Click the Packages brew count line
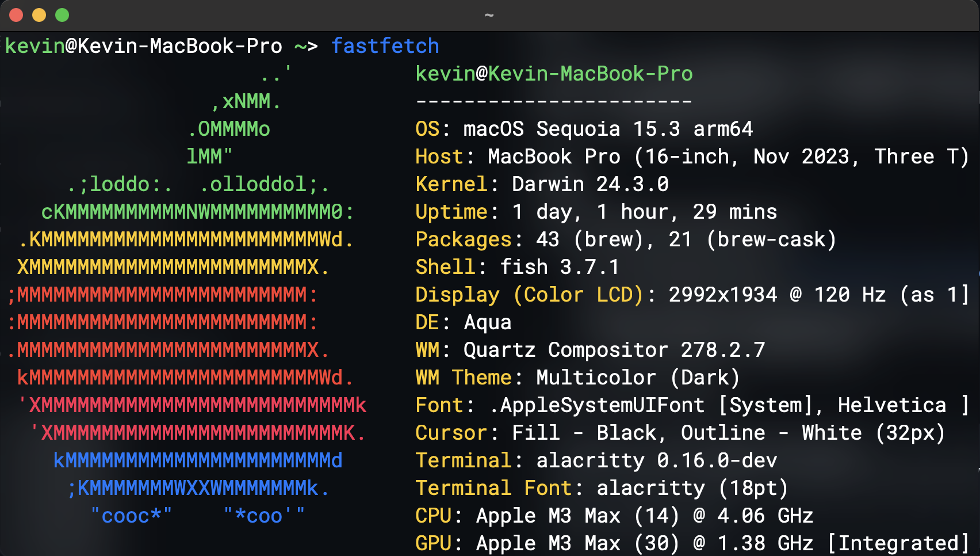The height and width of the screenshot is (556, 980). (x=626, y=239)
